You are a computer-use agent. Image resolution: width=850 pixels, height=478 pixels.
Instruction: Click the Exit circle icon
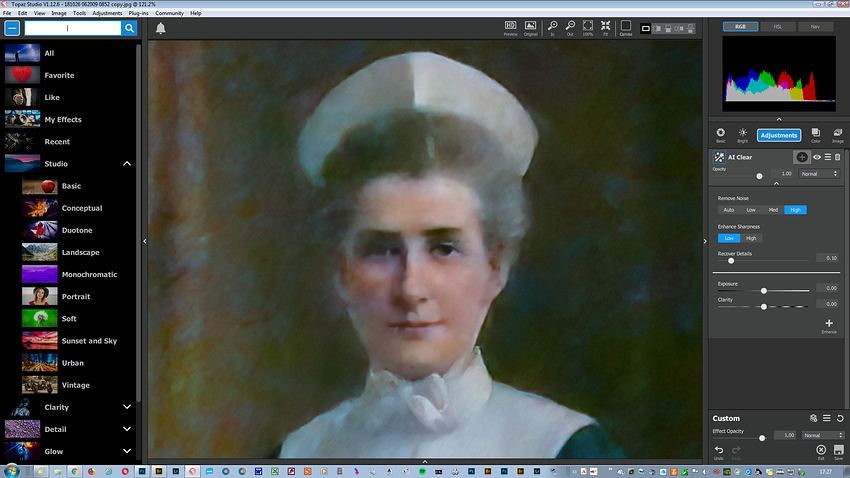click(x=821, y=451)
